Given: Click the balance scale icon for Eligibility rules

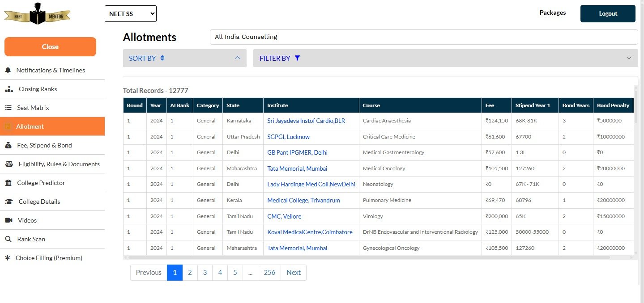Looking at the screenshot, I should [x=9, y=164].
